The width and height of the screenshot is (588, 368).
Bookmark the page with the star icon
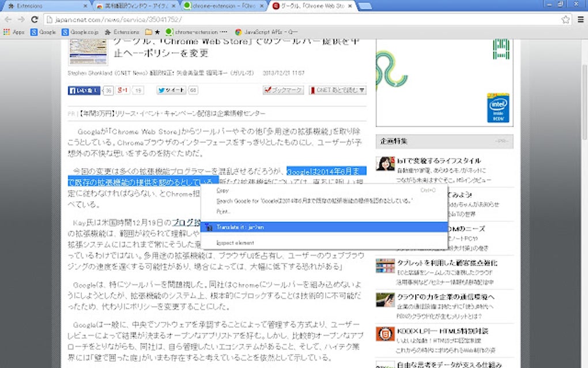(x=564, y=18)
